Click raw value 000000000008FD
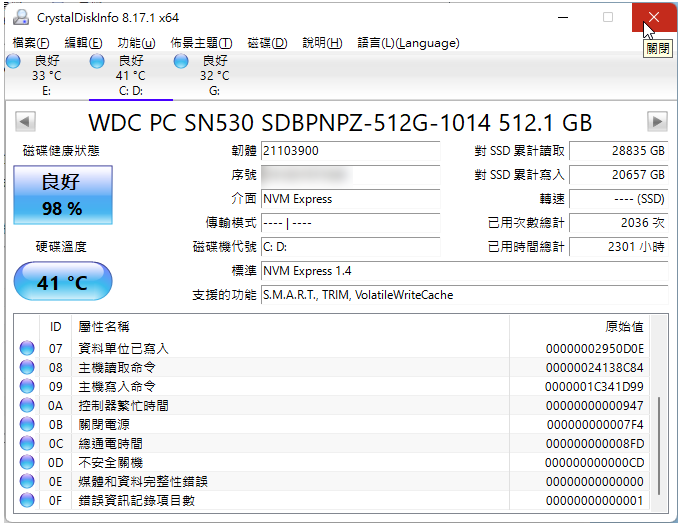682x527 pixels. (595, 444)
